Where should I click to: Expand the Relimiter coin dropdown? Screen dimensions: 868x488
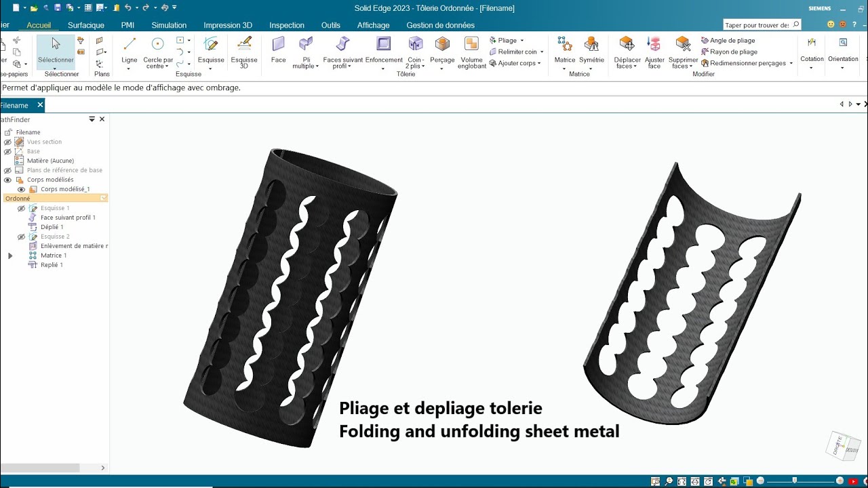pyautogui.click(x=542, y=52)
